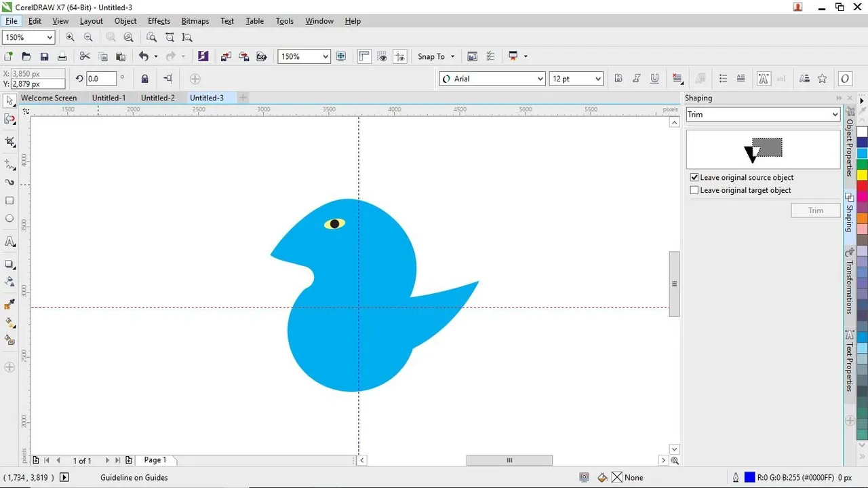Check Leave original target object

click(x=694, y=190)
